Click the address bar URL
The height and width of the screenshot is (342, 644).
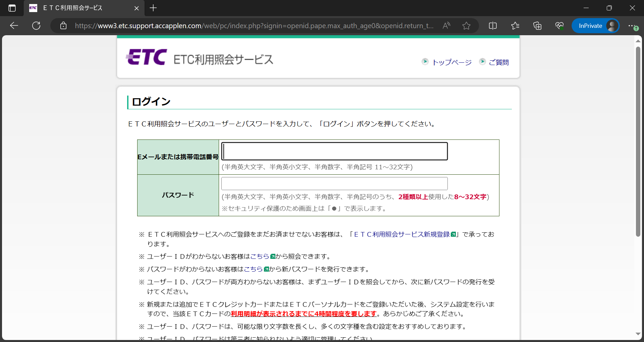pyautogui.click(x=254, y=25)
